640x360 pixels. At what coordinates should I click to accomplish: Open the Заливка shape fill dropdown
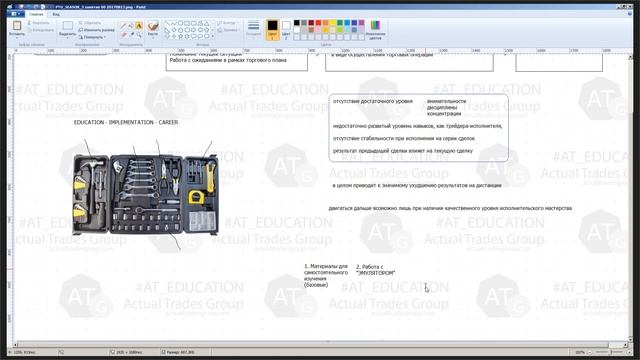click(228, 30)
